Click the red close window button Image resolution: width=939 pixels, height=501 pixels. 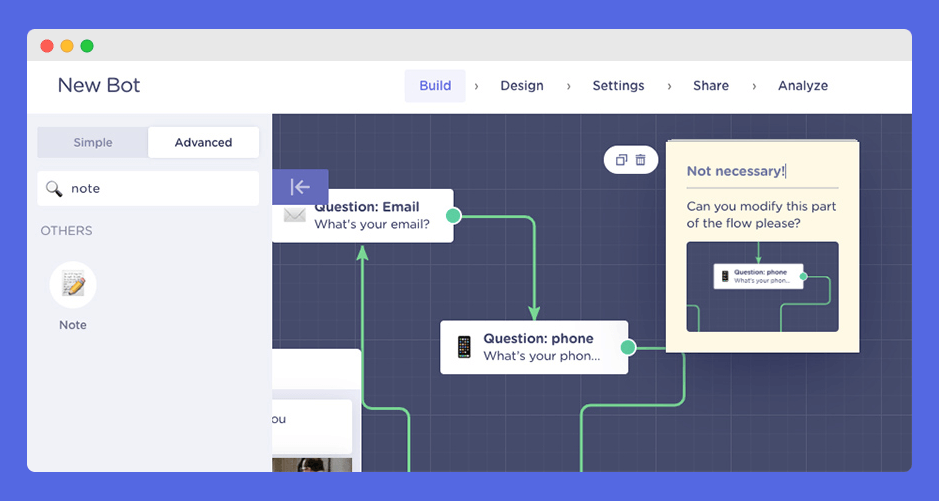pyautogui.click(x=47, y=46)
